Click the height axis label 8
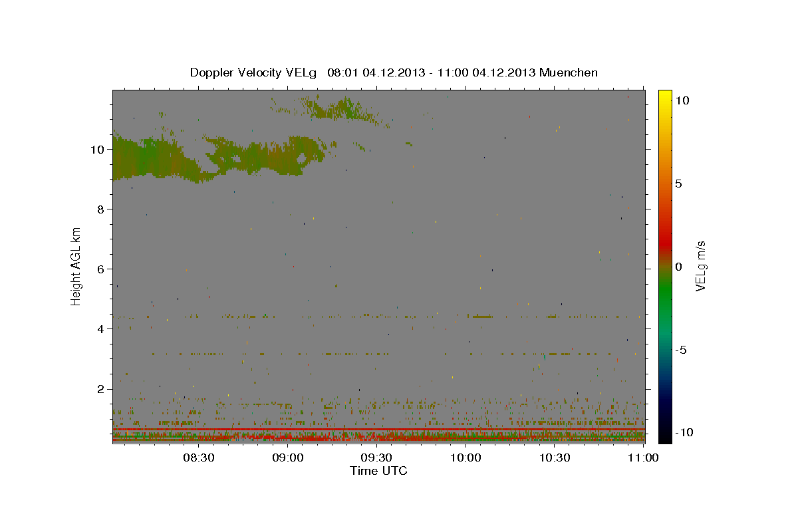798x532 pixels. click(100, 209)
